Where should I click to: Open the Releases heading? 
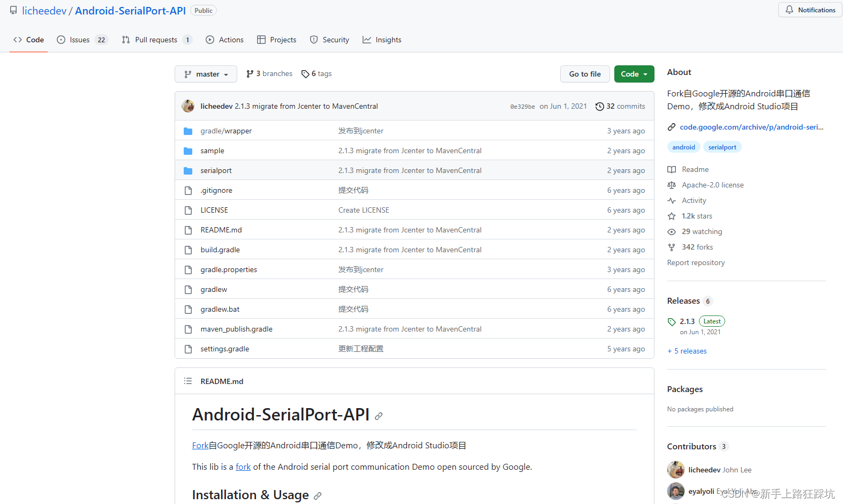pyautogui.click(x=683, y=300)
